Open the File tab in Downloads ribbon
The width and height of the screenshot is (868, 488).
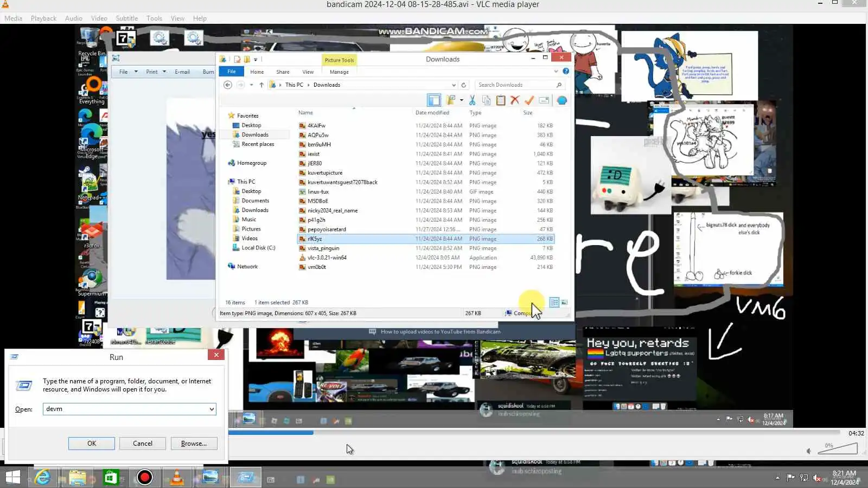click(x=232, y=72)
